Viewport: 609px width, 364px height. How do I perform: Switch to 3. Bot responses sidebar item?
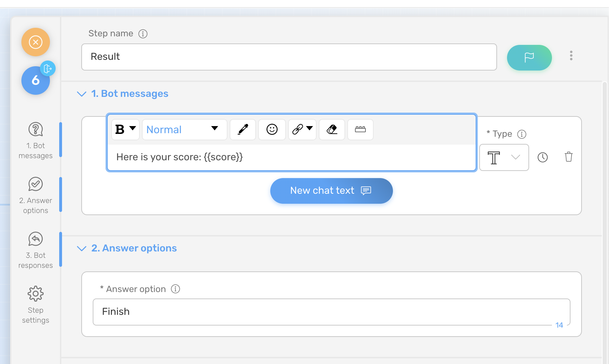tap(35, 249)
